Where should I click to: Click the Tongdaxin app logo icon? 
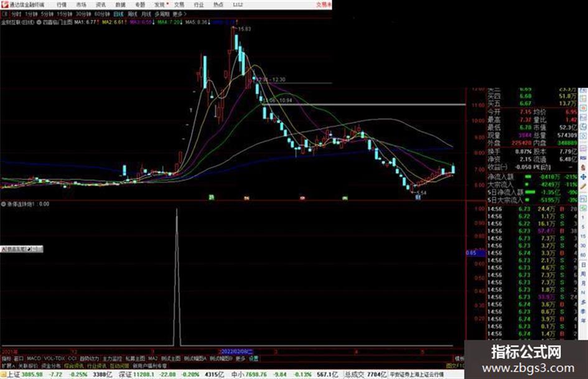coord(4,4)
